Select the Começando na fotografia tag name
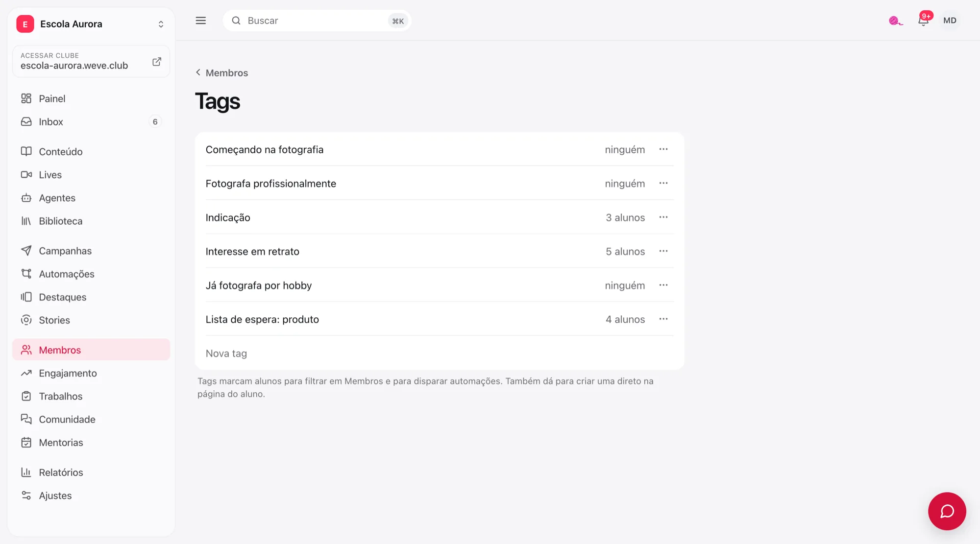980x544 pixels. pyautogui.click(x=265, y=149)
